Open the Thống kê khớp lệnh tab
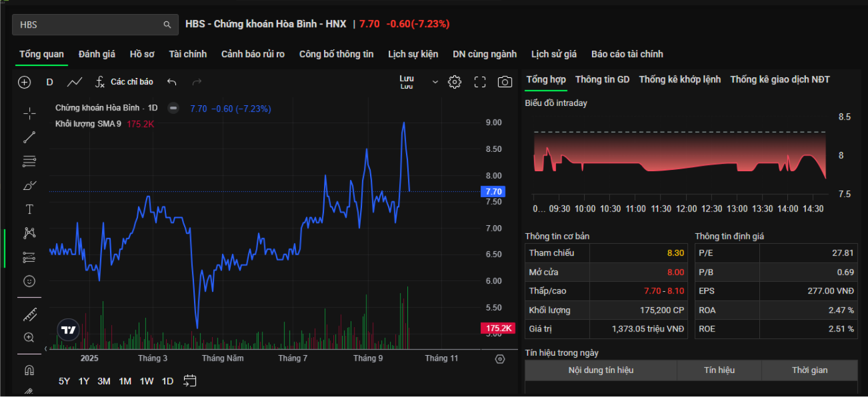The width and height of the screenshot is (868, 397). [x=679, y=79]
